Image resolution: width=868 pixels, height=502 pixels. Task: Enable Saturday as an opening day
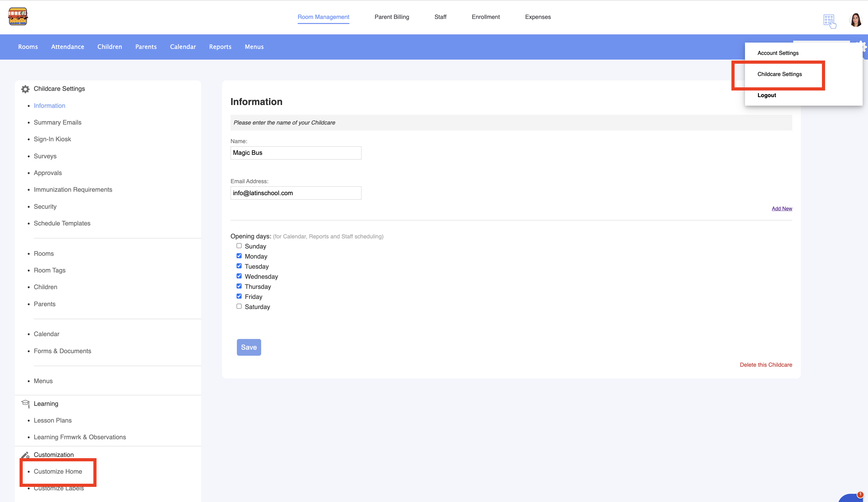(239, 306)
